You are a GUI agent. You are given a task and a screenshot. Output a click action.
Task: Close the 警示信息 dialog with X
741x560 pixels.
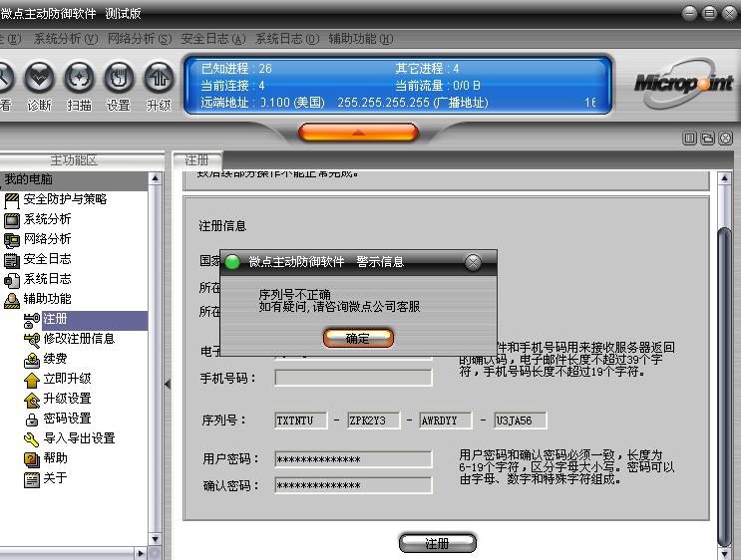tap(473, 262)
